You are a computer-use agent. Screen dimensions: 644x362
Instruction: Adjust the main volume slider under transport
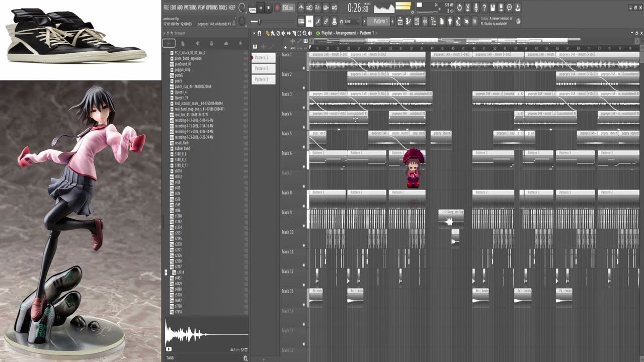click(272, 21)
